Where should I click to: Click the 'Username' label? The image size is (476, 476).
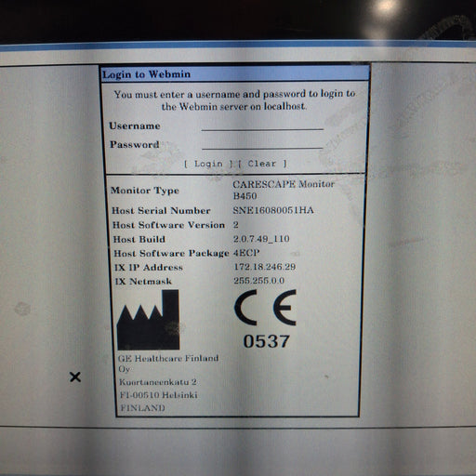135,126
